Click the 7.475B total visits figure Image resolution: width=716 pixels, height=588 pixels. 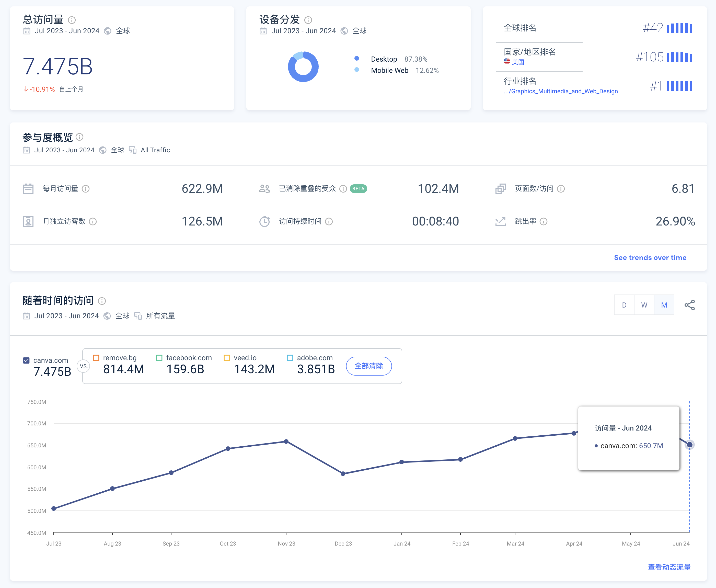point(57,66)
